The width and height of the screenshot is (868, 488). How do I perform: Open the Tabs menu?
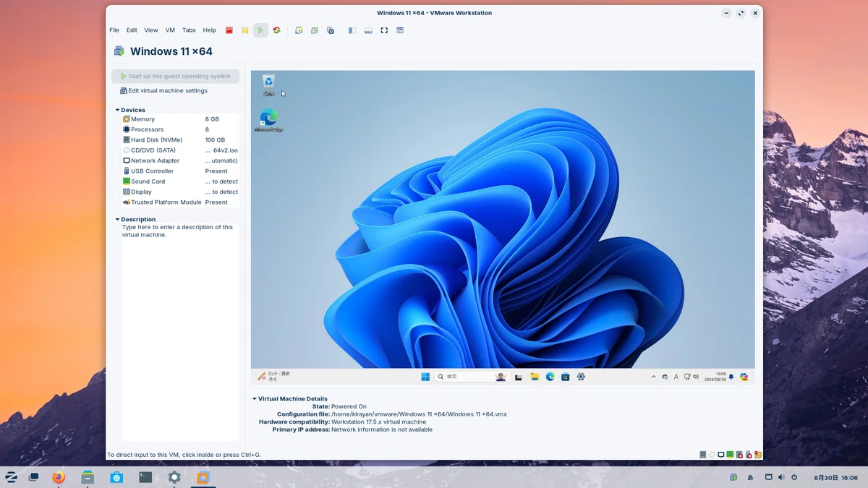(x=189, y=30)
